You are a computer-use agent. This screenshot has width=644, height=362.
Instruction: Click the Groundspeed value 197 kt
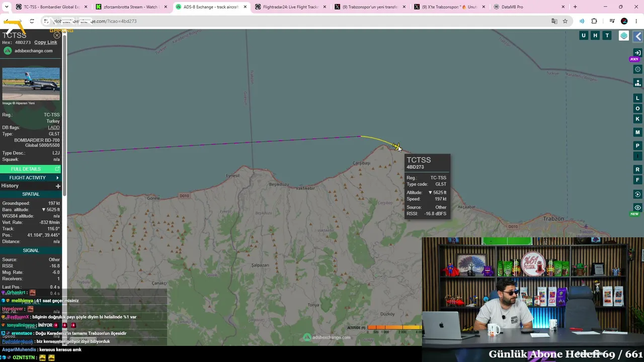(x=54, y=203)
